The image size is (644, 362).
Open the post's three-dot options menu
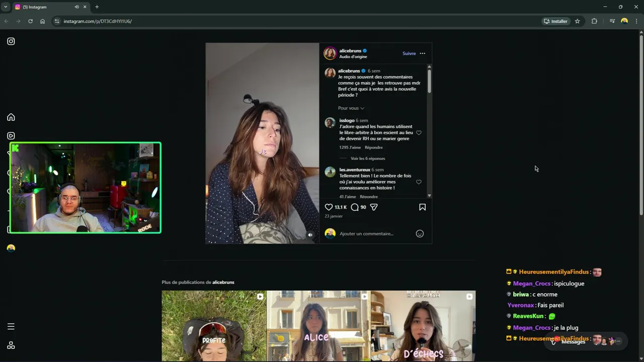(423, 53)
